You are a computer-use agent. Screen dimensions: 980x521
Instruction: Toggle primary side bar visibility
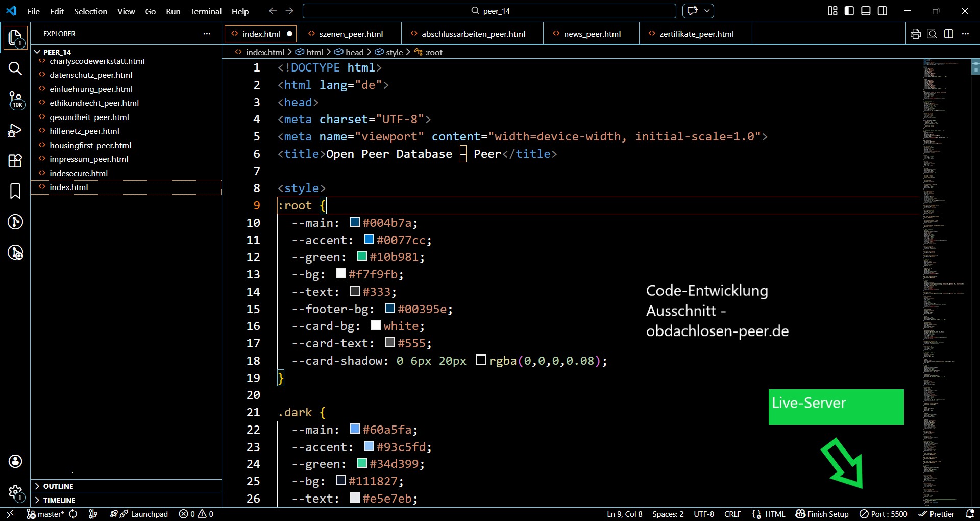click(x=849, y=11)
